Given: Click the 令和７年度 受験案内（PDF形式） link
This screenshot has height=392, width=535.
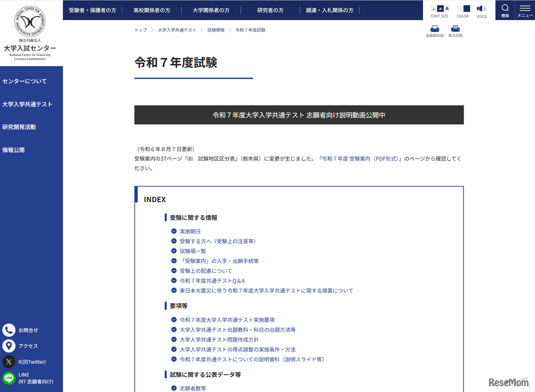Looking at the screenshot, I should tap(357, 158).
